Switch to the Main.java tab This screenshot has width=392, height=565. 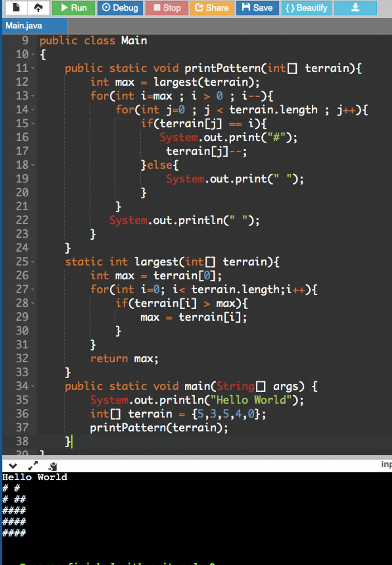[24, 26]
